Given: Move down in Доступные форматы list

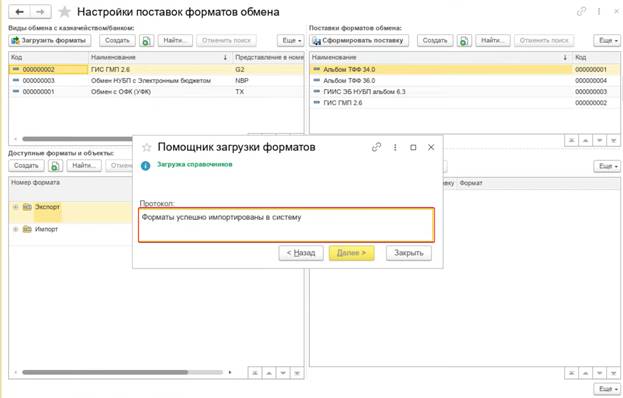Looking at the screenshot, I should (x=283, y=373).
